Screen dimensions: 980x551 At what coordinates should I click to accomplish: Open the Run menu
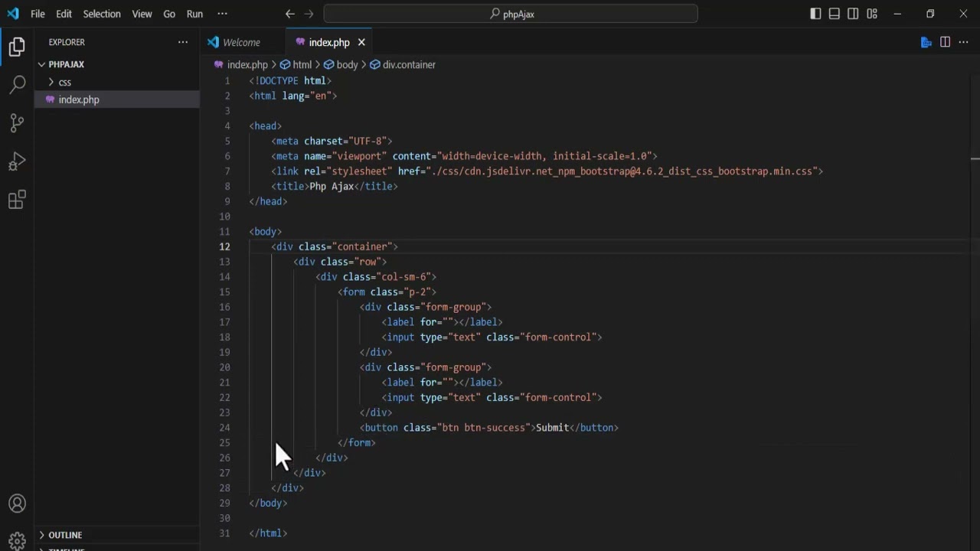click(x=194, y=14)
